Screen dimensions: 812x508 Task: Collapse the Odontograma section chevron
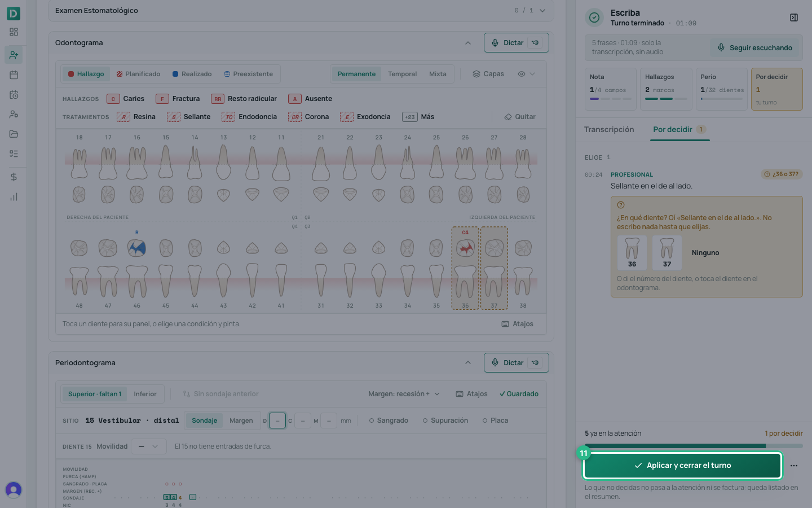click(468, 43)
